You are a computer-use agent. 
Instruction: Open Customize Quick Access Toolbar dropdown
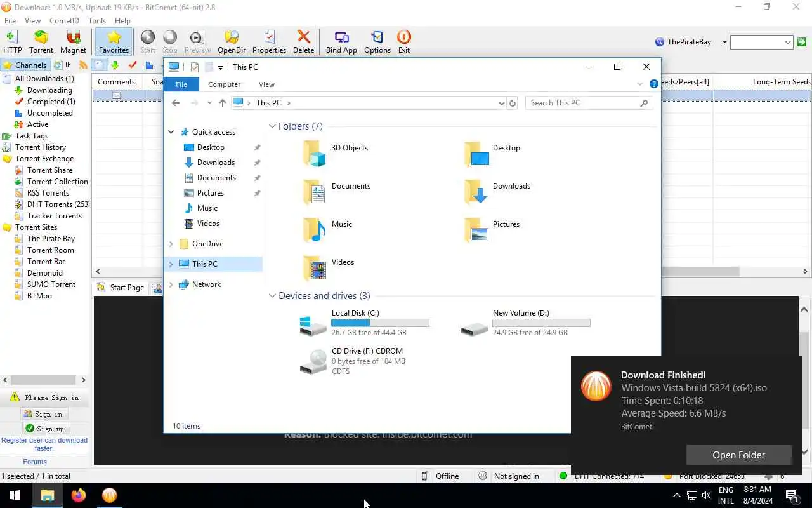pos(220,67)
